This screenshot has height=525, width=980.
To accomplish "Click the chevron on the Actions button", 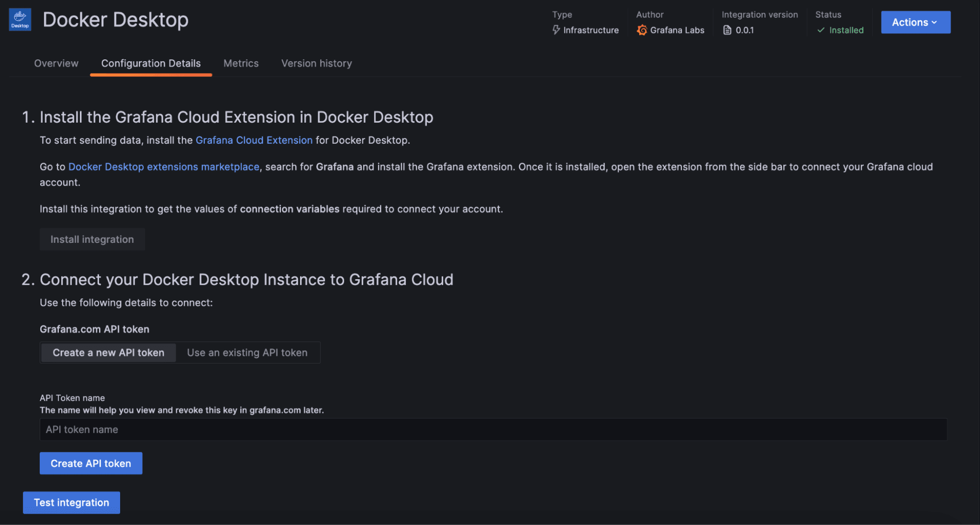I will pos(934,22).
